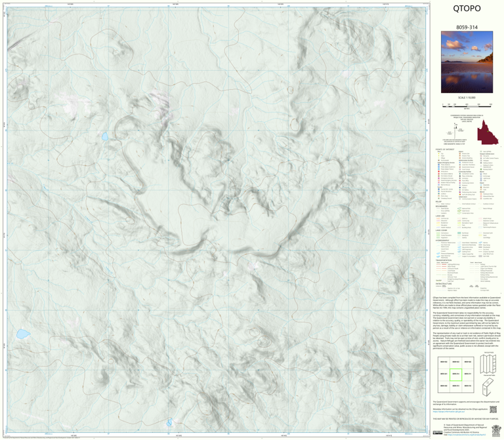Select the map sheet number 8059-314
The width and height of the screenshot is (504, 440).
(467, 28)
